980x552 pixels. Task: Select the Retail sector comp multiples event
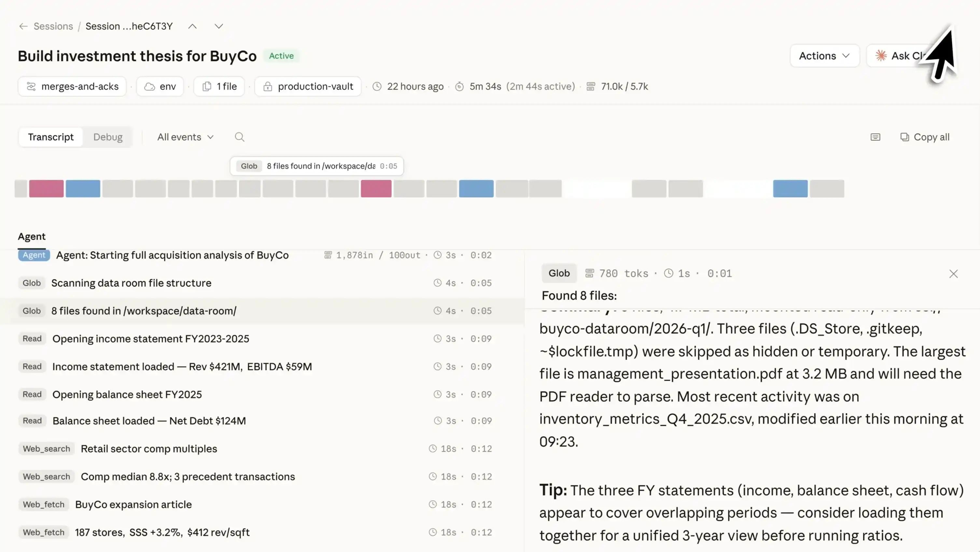click(x=149, y=448)
